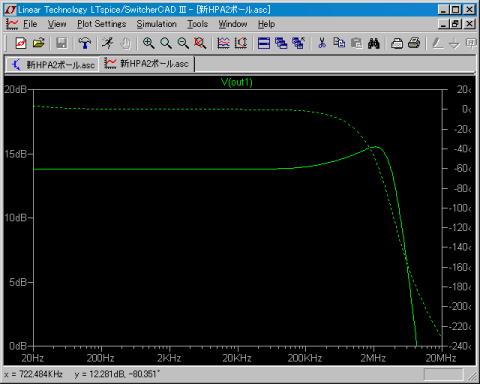Image resolution: width=480 pixels, height=384 pixels.
Task: Open the Tools menu
Action: point(197,24)
